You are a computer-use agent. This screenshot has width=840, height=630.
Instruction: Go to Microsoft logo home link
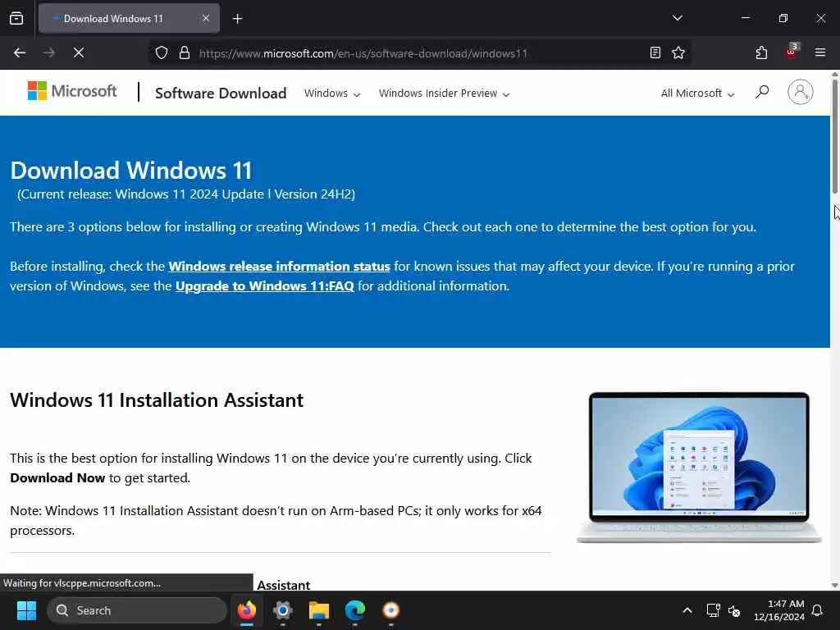click(72, 91)
